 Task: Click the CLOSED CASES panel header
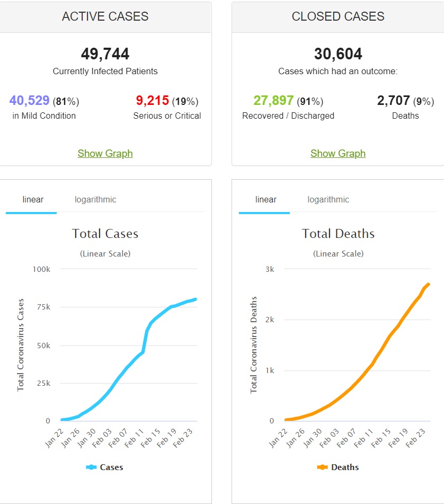pyautogui.click(x=338, y=16)
